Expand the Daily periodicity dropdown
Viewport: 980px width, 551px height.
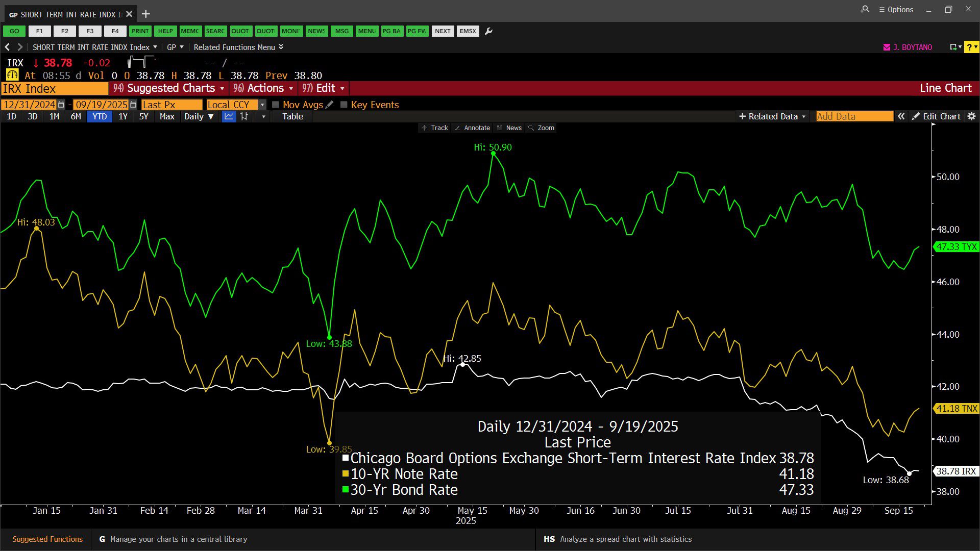pos(199,116)
